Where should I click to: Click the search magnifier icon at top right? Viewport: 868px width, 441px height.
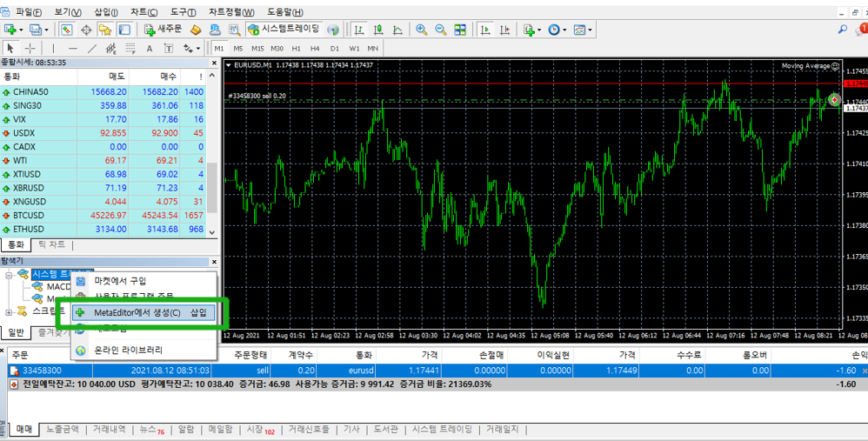(843, 29)
